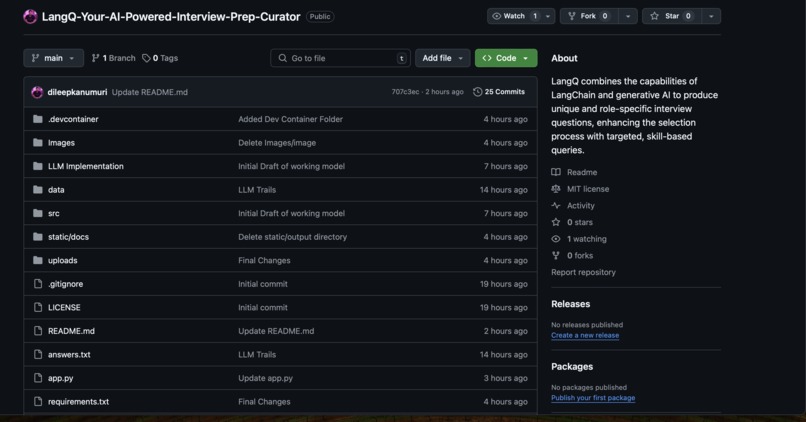Open the Releases heading link
Screen dimensions: 806x422
pyautogui.click(x=571, y=304)
